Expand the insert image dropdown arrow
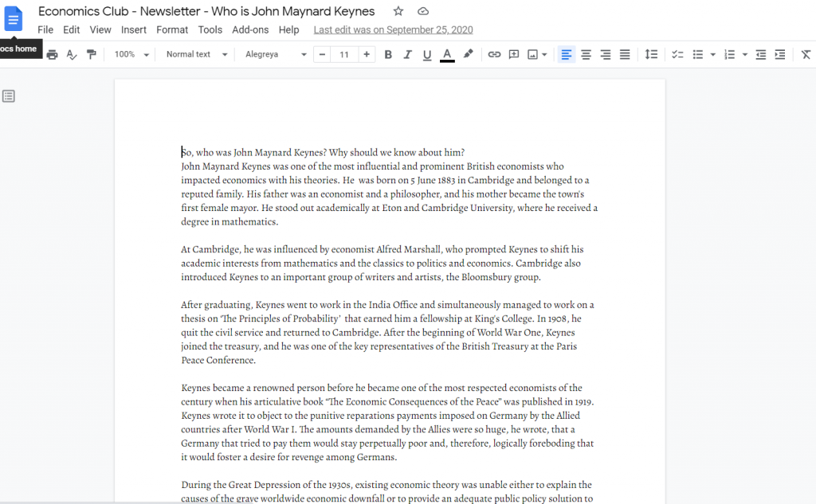 544,55
